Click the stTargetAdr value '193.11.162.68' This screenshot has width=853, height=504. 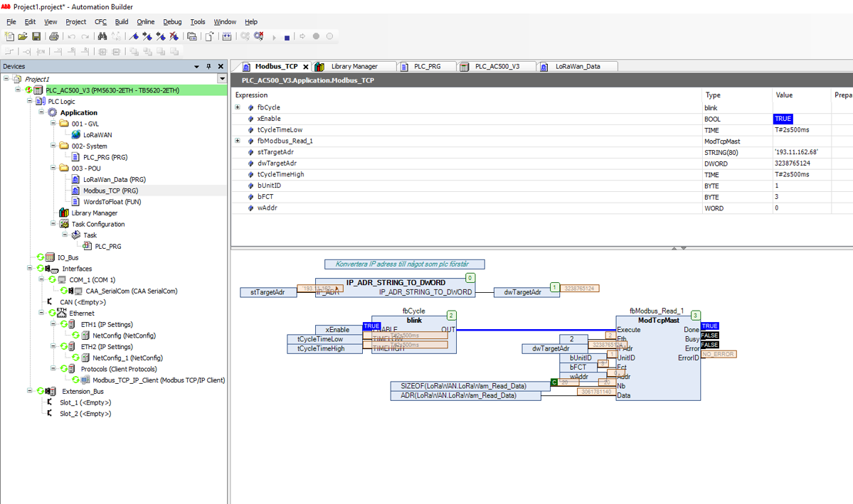[796, 152]
